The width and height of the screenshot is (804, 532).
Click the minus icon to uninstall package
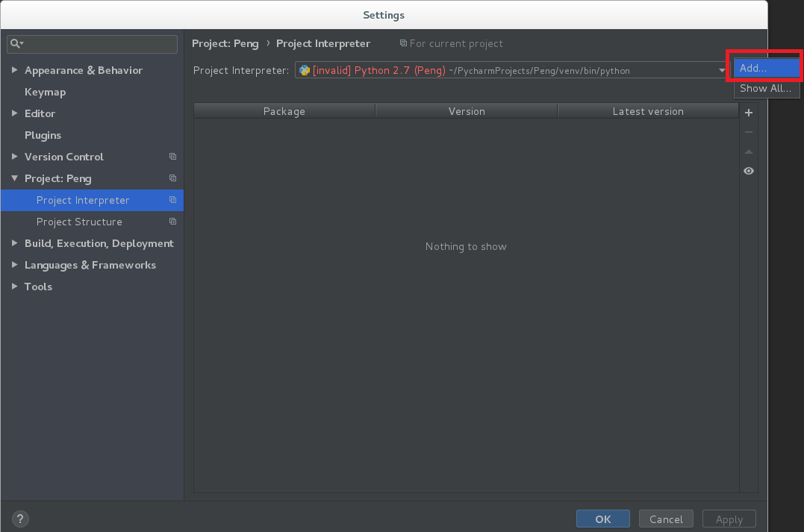(x=749, y=132)
